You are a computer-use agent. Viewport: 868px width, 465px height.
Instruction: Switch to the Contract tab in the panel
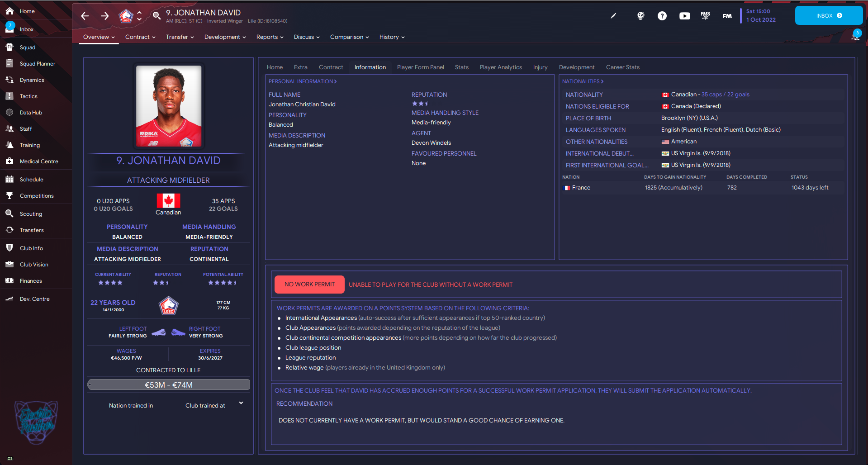[x=331, y=67]
